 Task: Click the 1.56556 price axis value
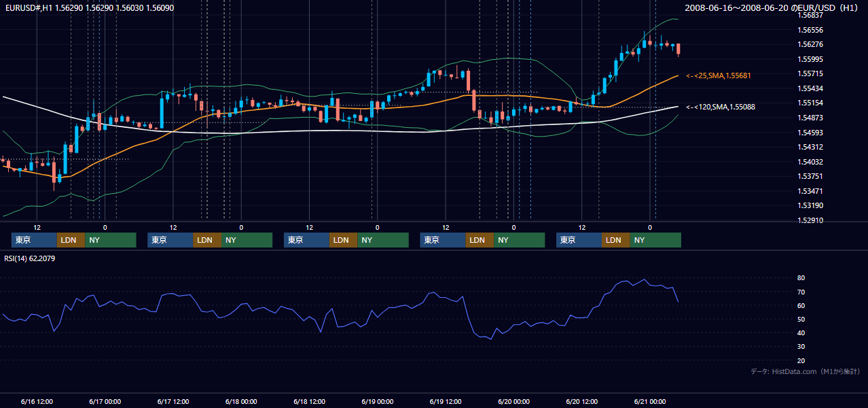point(810,30)
